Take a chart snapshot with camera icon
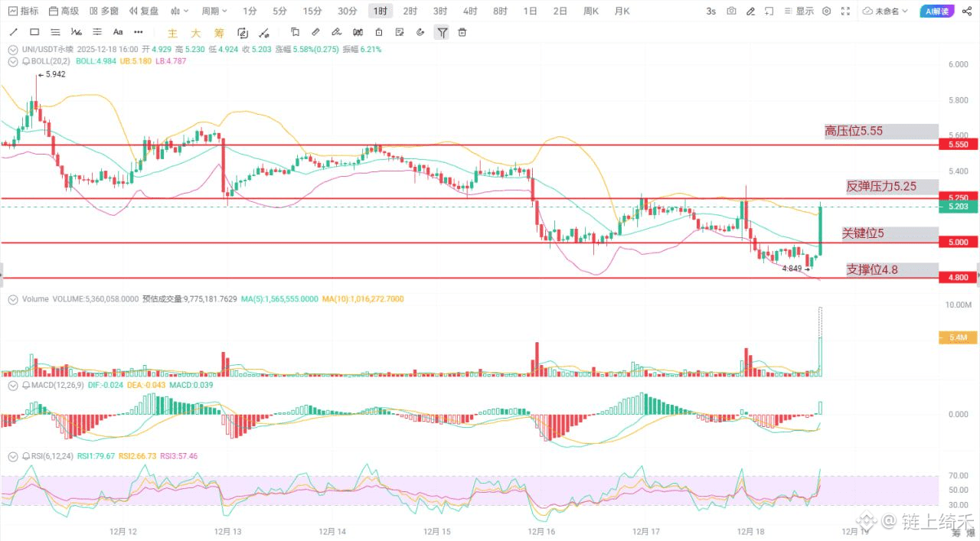The width and height of the screenshot is (980, 541). pyautogui.click(x=732, y=11)
